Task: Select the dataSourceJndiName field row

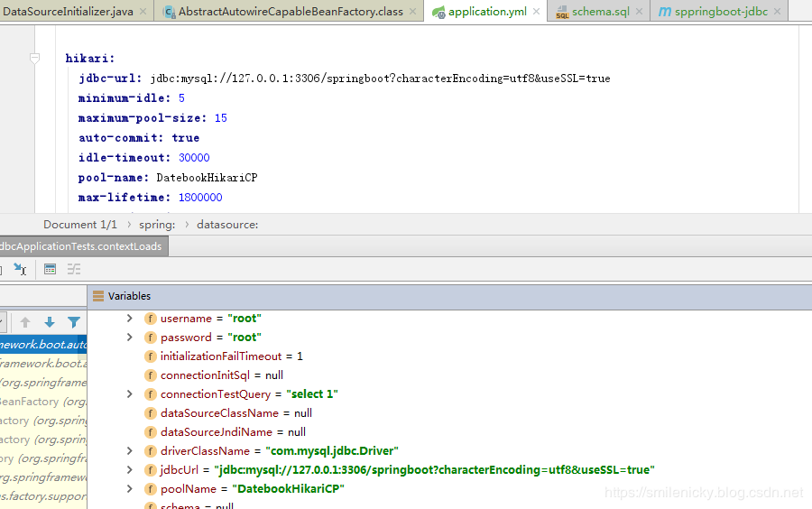Action: pyautogui.click(x=449, y=432)
